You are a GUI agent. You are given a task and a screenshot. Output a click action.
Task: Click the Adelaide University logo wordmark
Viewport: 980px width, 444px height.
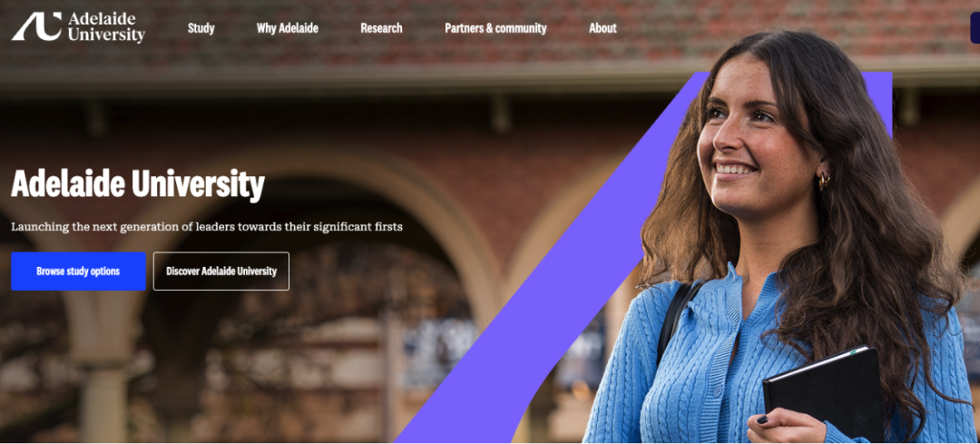pos(106,27)
